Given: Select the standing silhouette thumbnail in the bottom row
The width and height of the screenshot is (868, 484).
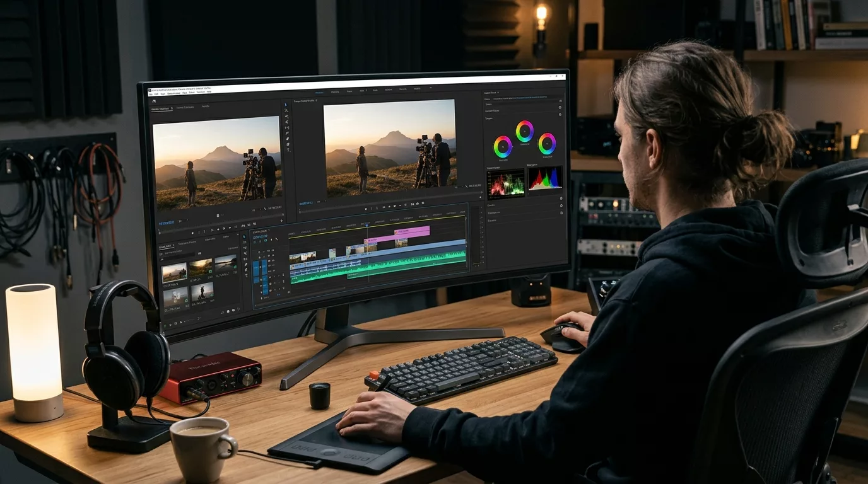Looking at the screenshot, I should (x=202, y=292).
